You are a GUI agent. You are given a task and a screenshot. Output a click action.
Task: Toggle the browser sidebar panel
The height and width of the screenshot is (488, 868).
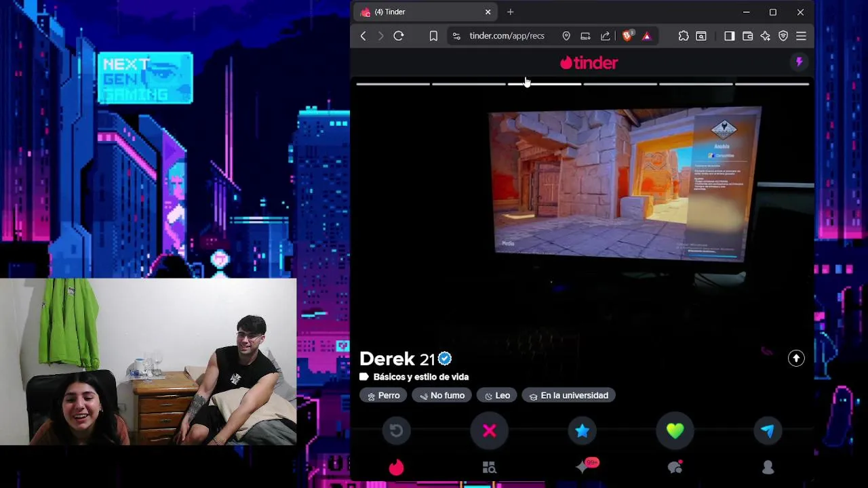730,36
